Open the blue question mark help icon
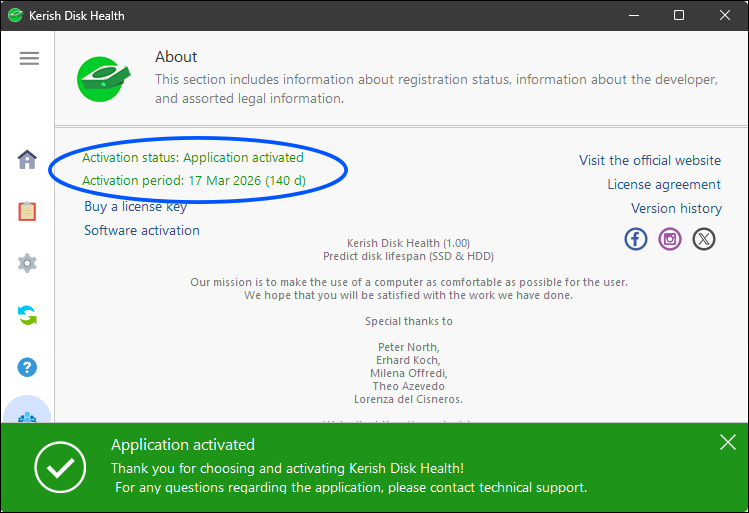749x513 pixels. click(x=27, y=367)
